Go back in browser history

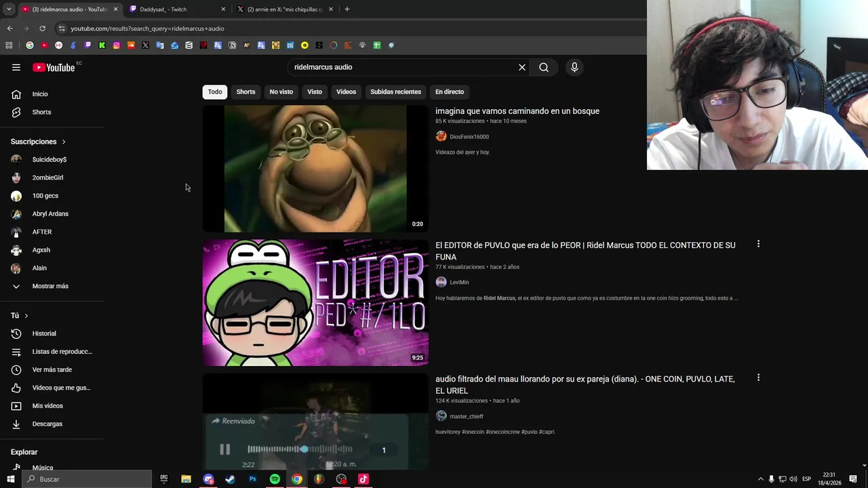point(9,28)
